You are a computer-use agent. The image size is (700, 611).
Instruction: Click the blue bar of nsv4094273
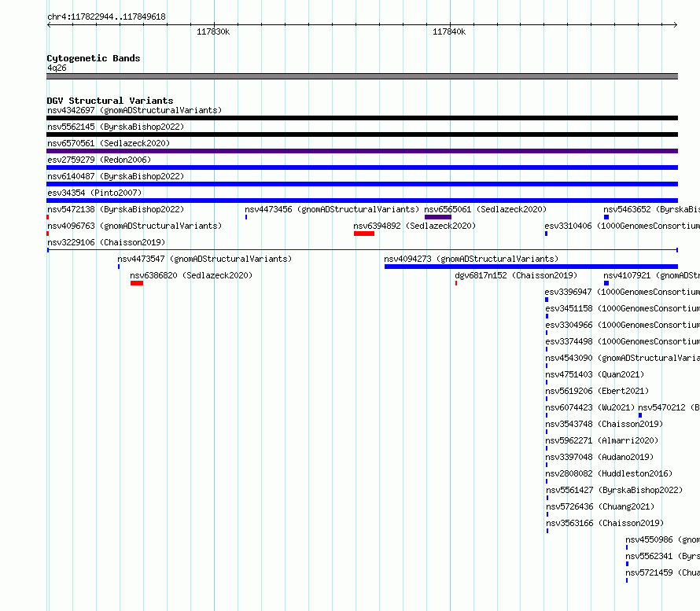[531, 267]
